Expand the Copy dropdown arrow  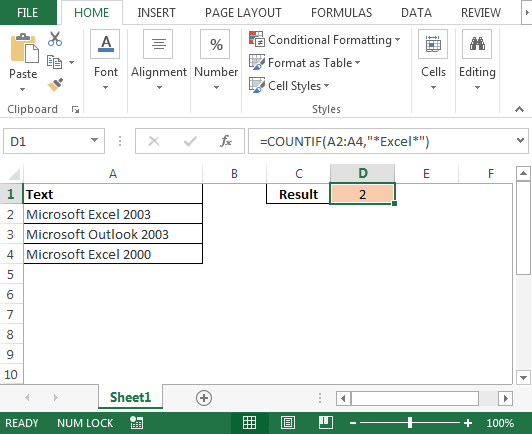[71, 62]
